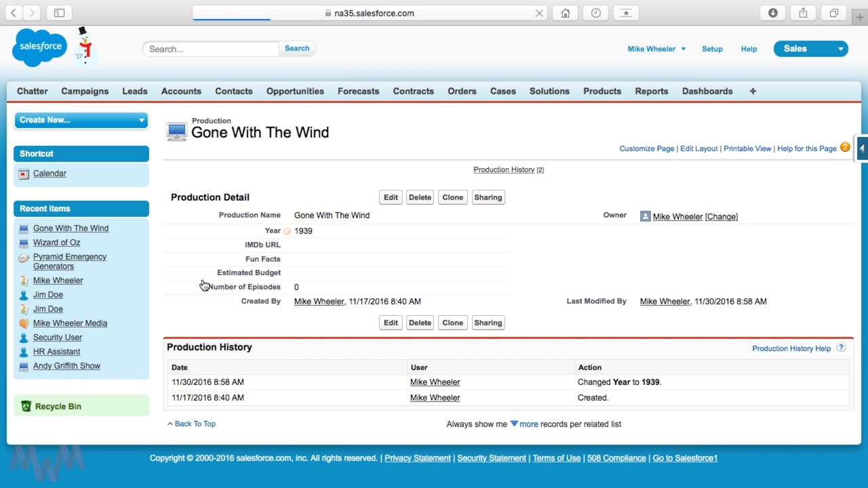Click the HR Assistant user icon

click(x=24, y=352)
